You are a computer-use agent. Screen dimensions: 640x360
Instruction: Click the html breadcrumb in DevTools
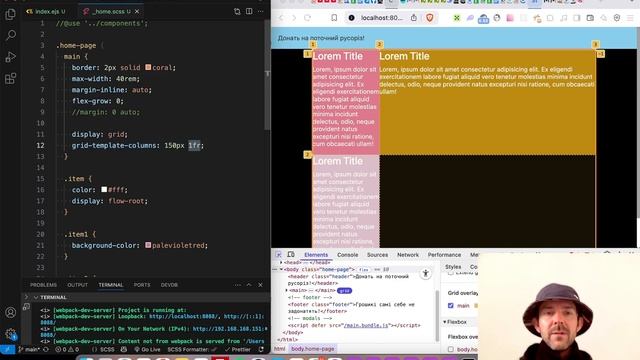pyautogui.click(x=280, y=349)
